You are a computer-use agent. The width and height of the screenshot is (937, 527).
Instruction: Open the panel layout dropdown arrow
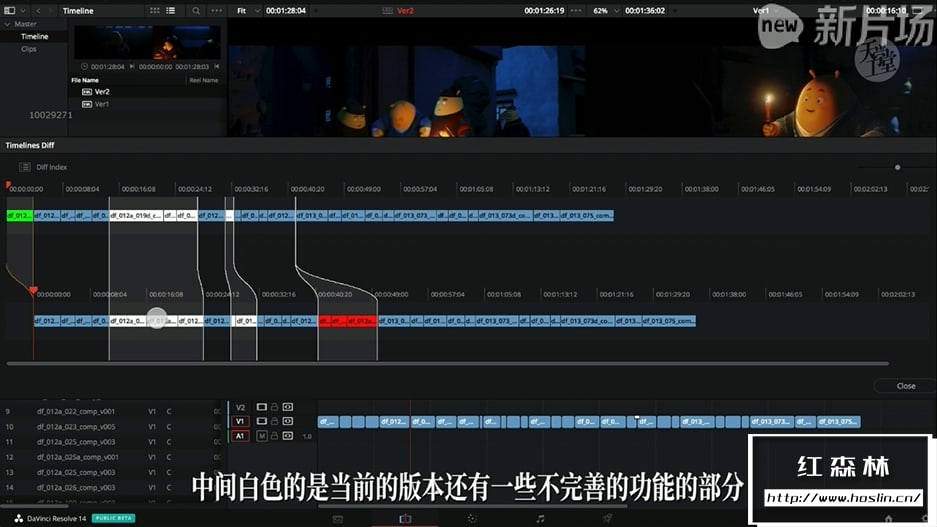tap(23, 11)
